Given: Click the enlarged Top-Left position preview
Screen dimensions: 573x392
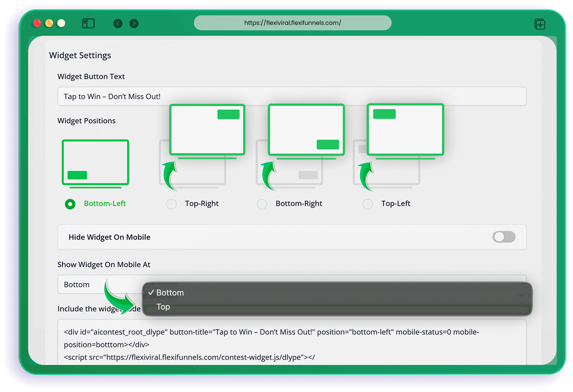Looking at the screenshot, I should pos(405,130).
